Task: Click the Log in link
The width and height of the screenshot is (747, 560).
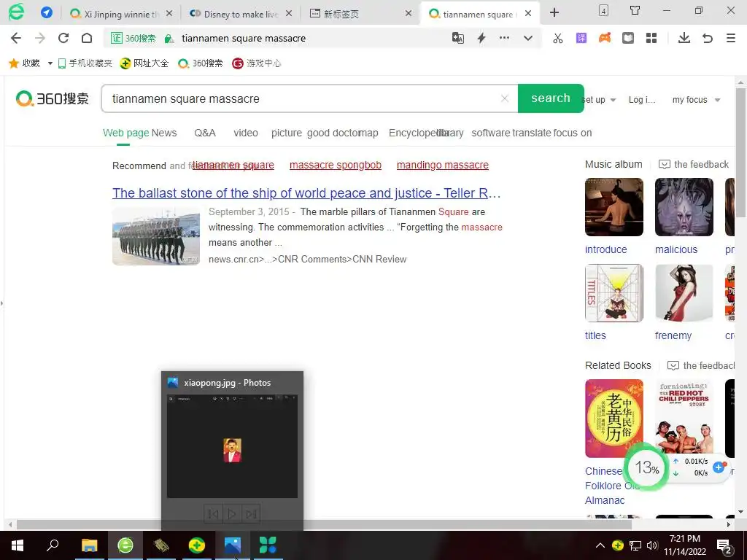Action: tap(642, 100)
